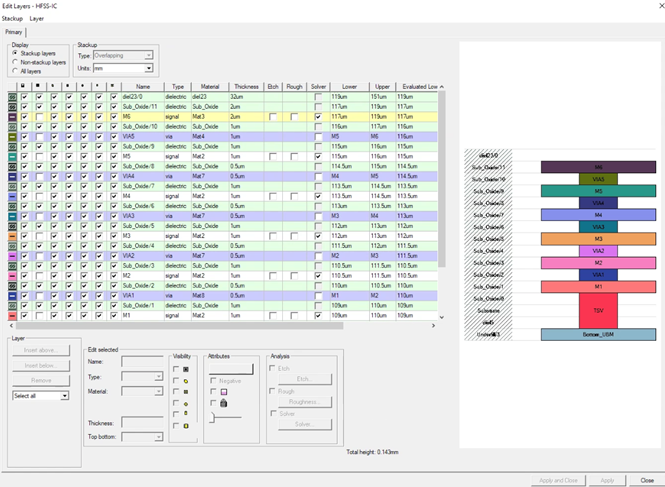This screenshot has width=665, height=487.
Task: Click the M2 pink layer icon
Action: pos(11,275)
